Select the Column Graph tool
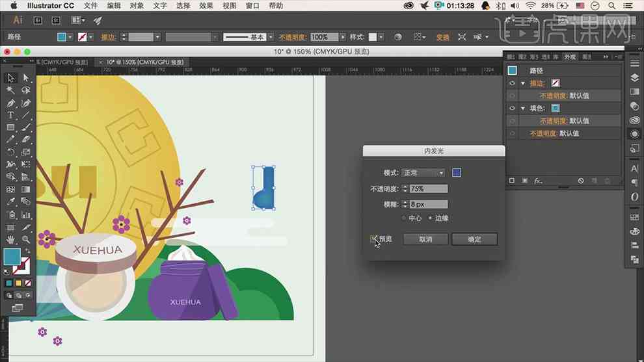This screenshot has height=362, width=644. pyautogui.click(x=26, y=214)
